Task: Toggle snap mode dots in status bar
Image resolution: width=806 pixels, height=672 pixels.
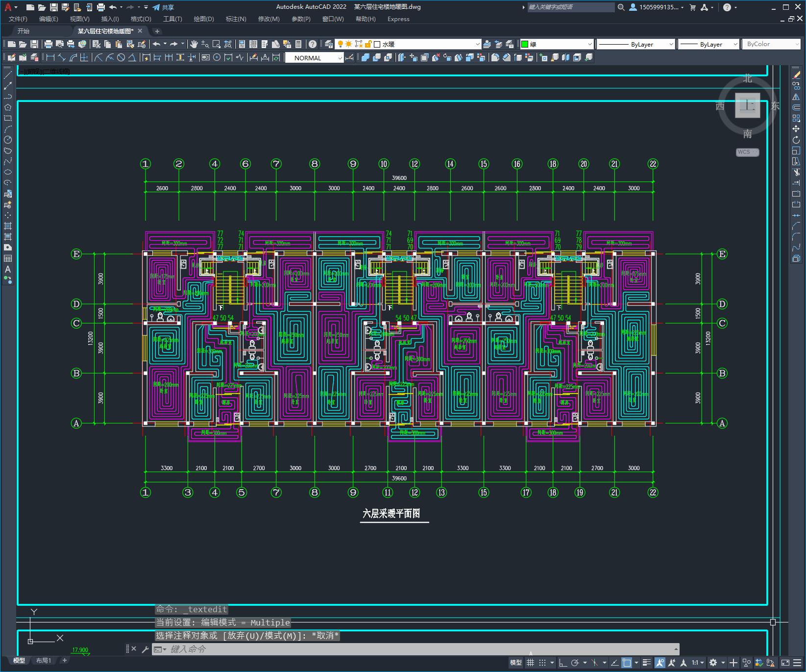Action: point(542,663)
